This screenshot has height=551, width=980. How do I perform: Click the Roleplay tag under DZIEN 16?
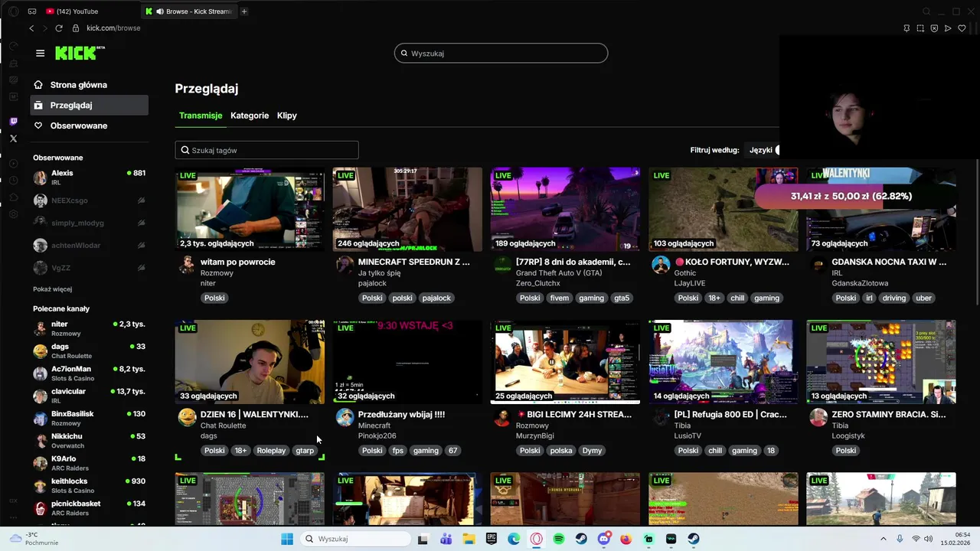[271, 451]
